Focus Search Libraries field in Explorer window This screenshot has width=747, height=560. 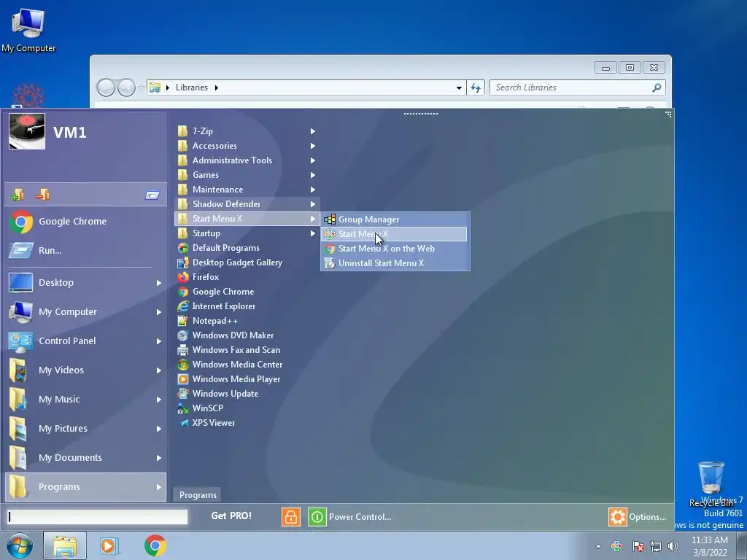coord(572,87)
